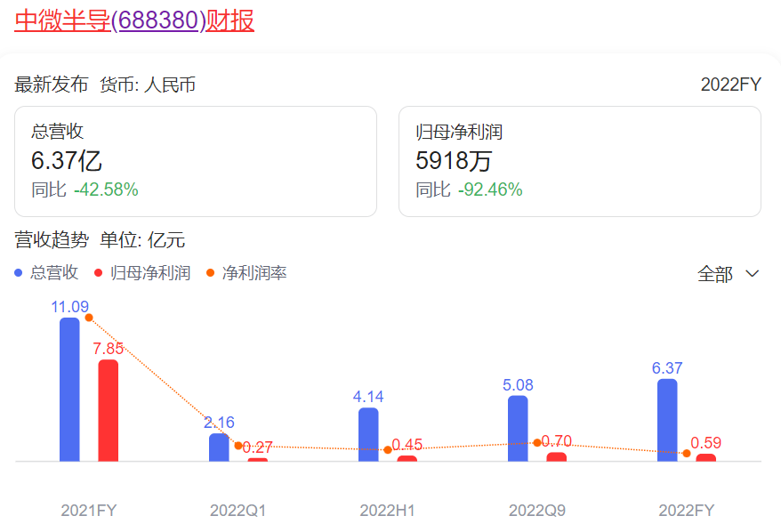Click the chevron next to 全部
This screenshot has height=532, width=781.
tap(753, 273)
